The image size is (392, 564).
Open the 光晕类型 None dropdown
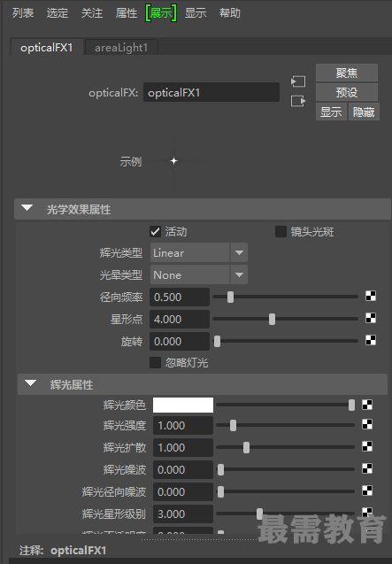click(199, 275)
